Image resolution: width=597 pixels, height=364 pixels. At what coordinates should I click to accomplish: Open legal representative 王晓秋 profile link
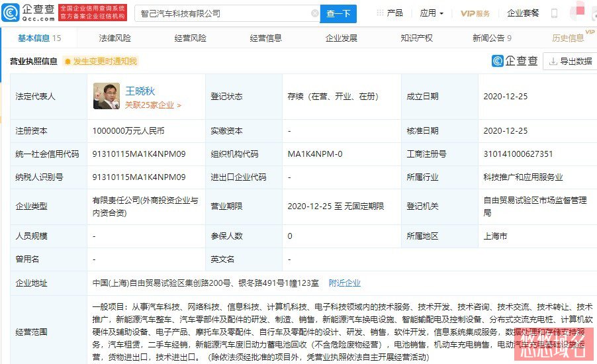click(x=140, y=91)
